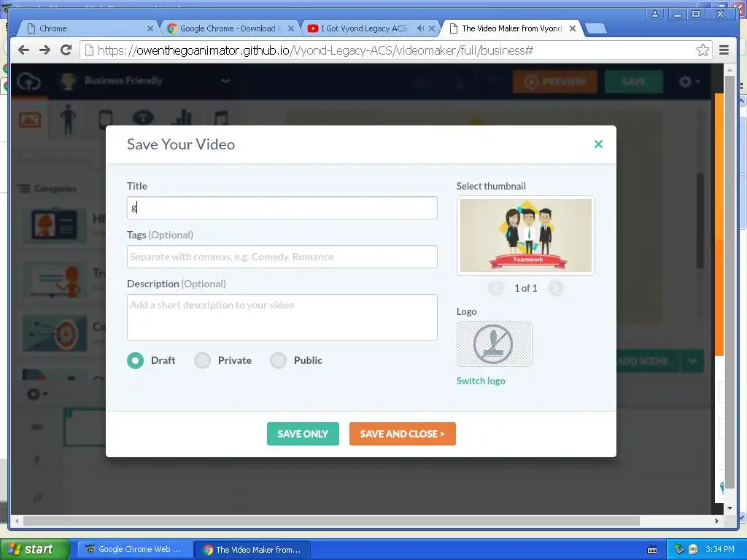Click the Save Only button

pos(303,434)
